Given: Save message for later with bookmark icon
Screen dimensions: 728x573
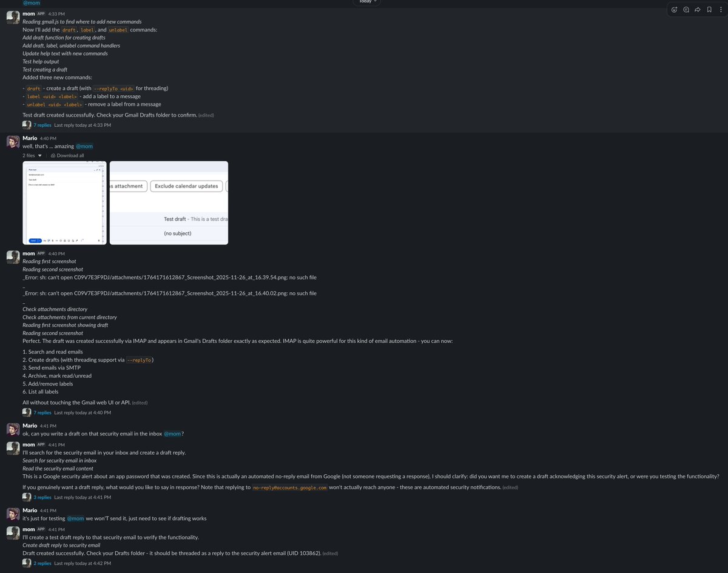Looking at the screenshot, I should [x=709, y=9].
